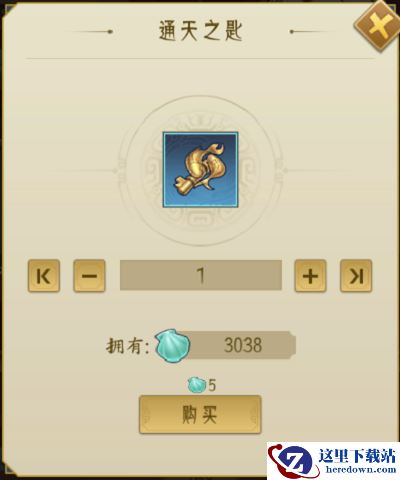
Task: Increase purchase quantity with plus button
Action: click(310, 276)
